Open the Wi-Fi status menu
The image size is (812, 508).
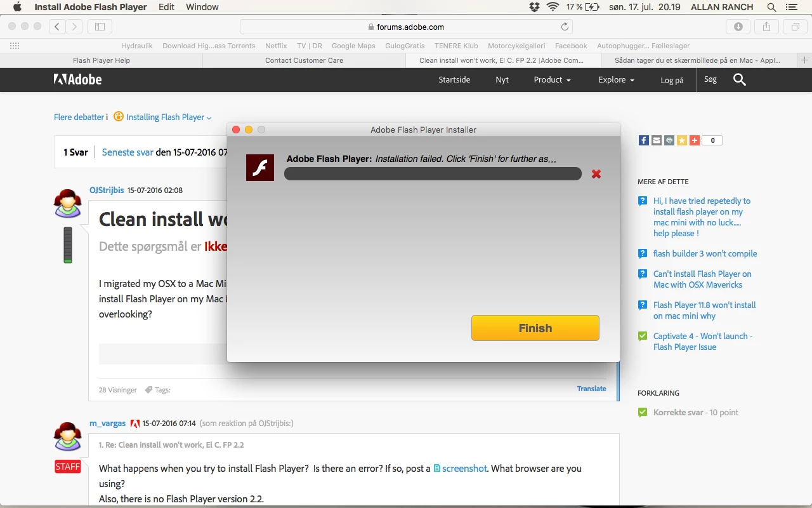coord(553,7)
